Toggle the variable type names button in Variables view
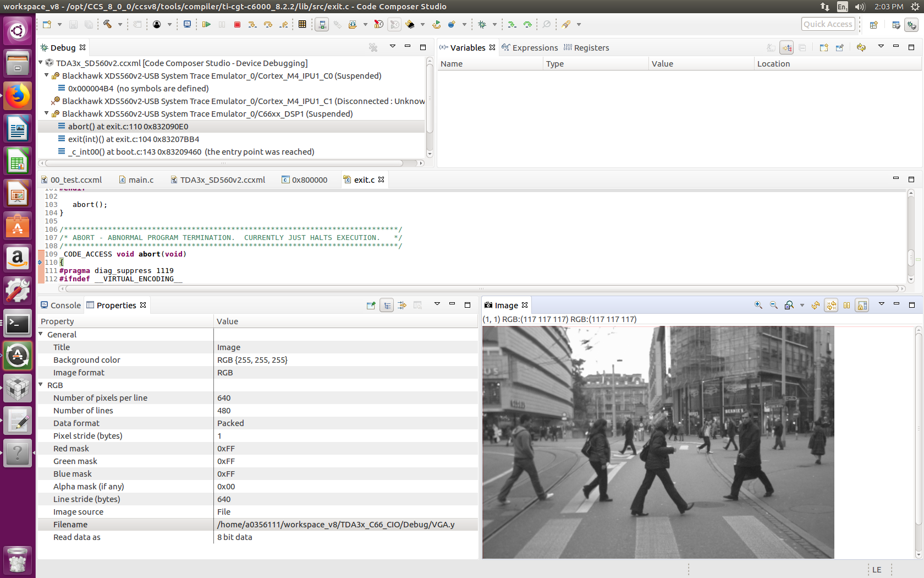 point(771,48)
